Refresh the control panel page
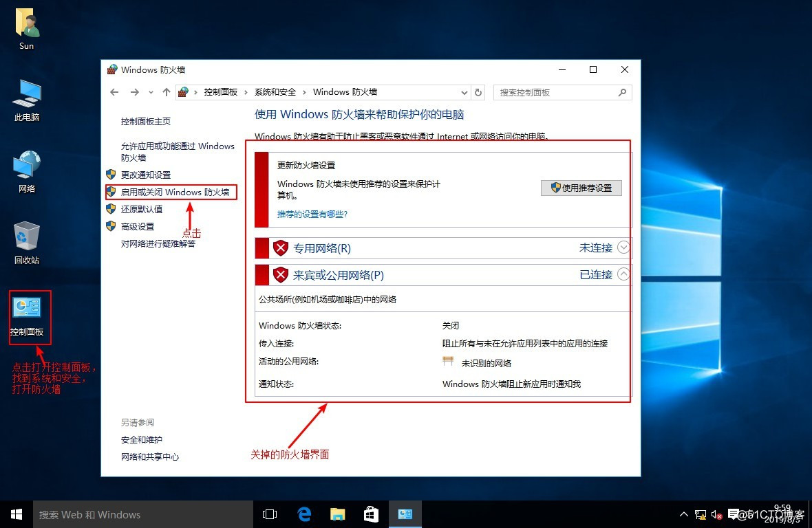The width and height of the screenshot is (812, 528). (x=478, y=93)
